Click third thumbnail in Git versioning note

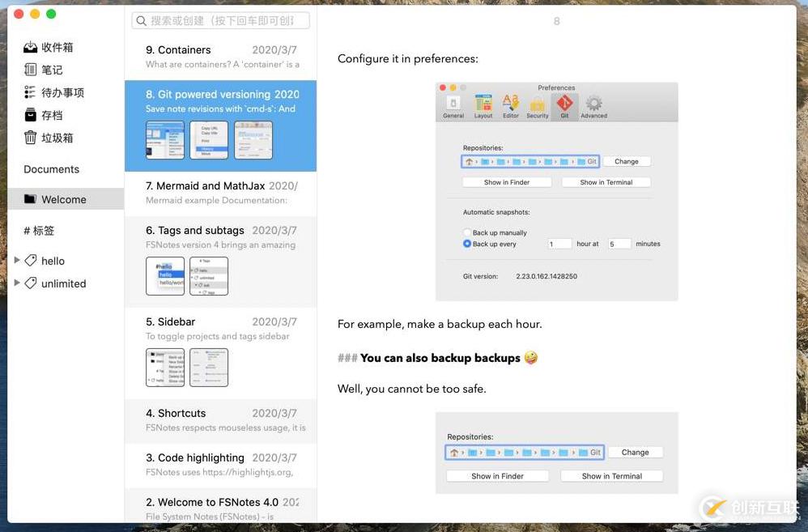point(253,140)
